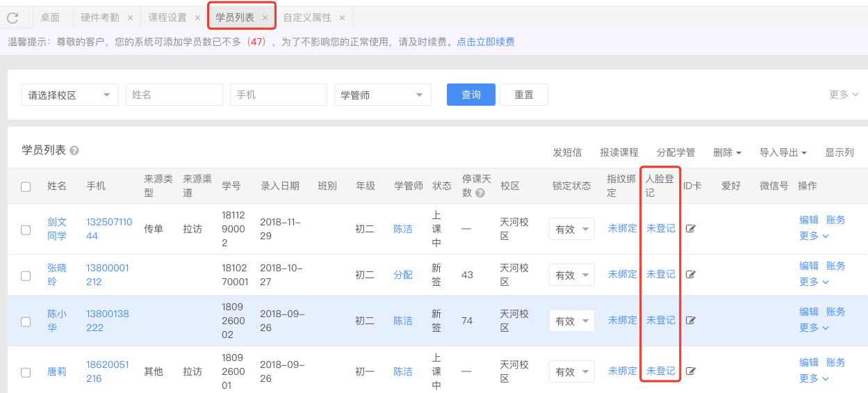This screenshot has width=868, height=393.
Task: Click 编辑 for 陈小华 row
Action: point(809,312)
